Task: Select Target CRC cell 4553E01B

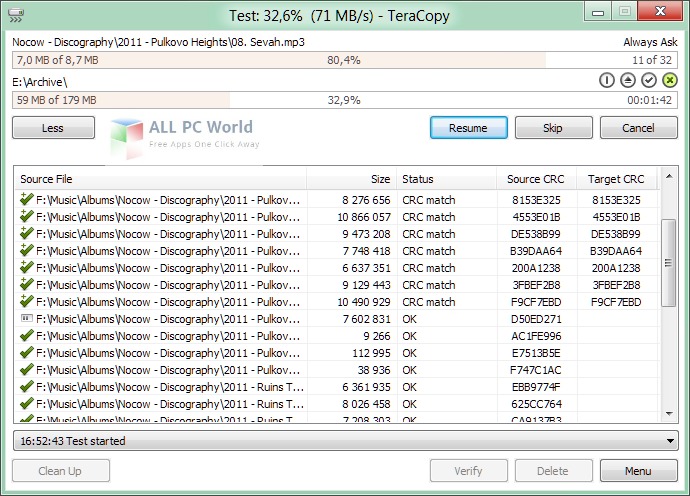Action: tap(616, 217)
